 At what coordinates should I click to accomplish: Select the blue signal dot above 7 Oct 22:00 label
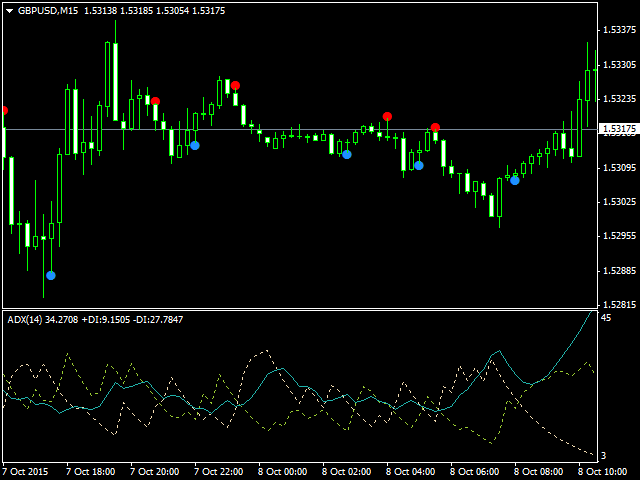(195, 145)
